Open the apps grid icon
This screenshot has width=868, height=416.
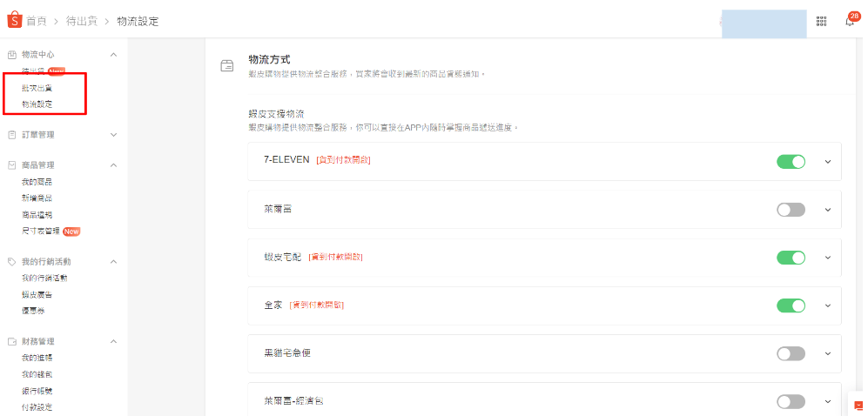tap(822, 21)
